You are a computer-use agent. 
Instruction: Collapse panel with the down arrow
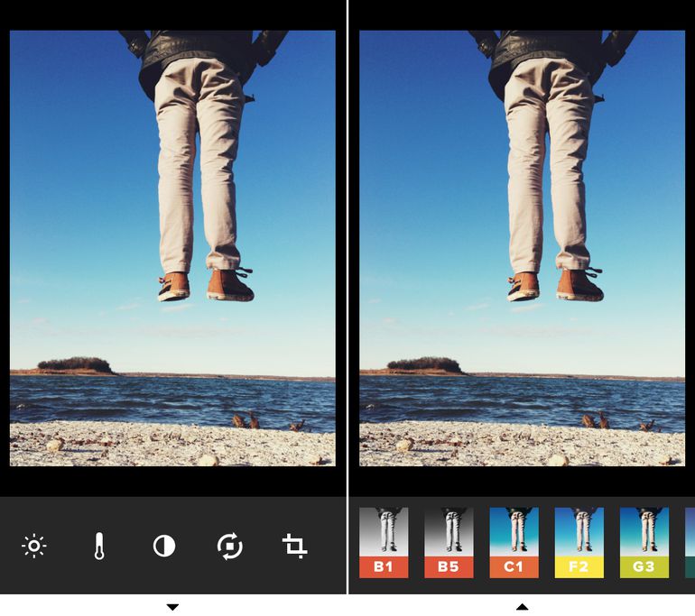pos(172,607)
